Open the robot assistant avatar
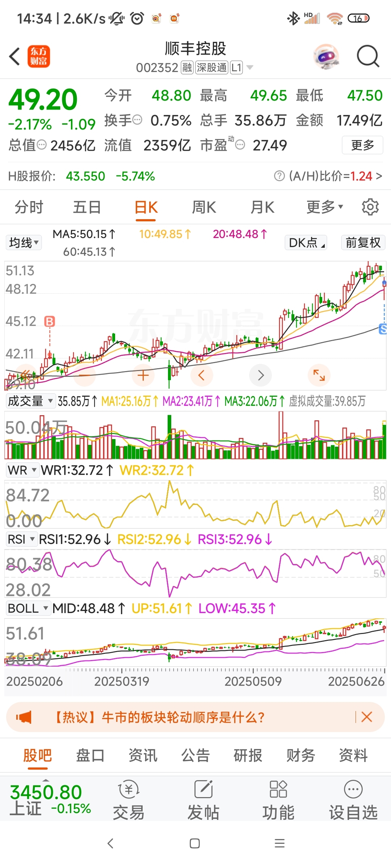 pos(327,56)
